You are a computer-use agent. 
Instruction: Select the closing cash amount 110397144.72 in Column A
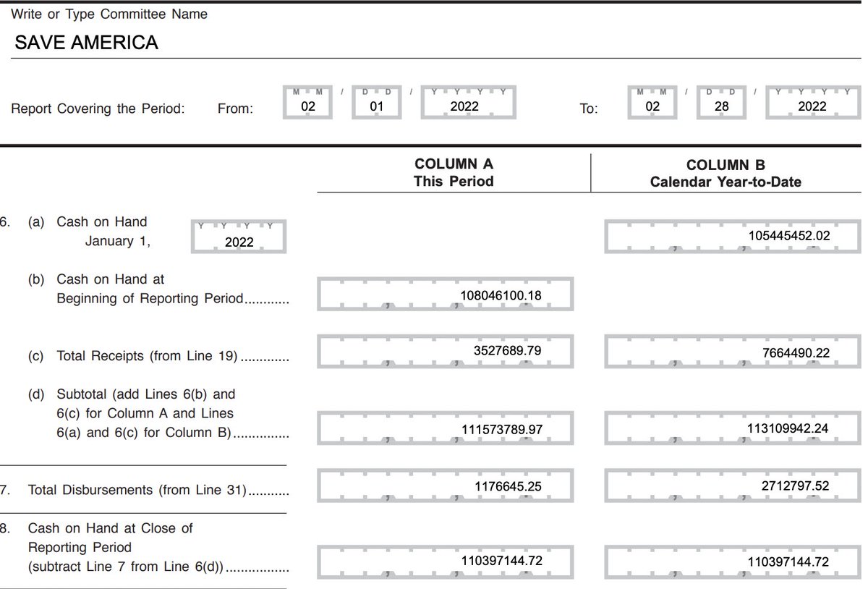coord(444,562)
